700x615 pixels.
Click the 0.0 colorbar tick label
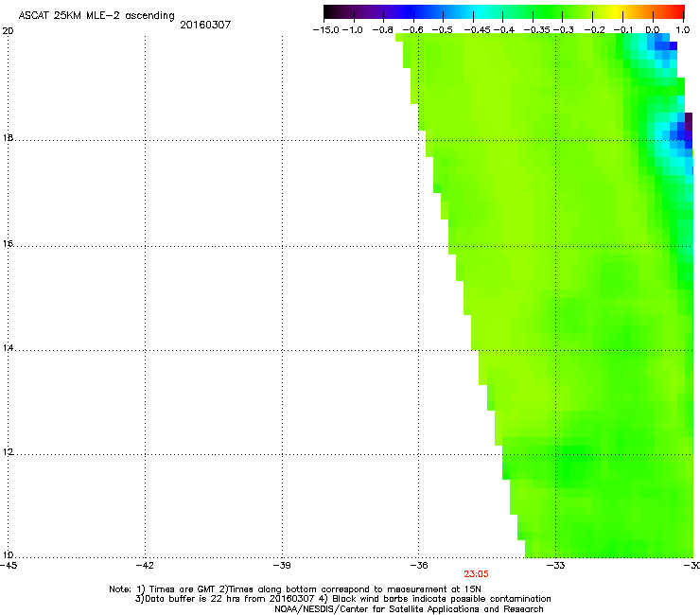coord(653,30)
